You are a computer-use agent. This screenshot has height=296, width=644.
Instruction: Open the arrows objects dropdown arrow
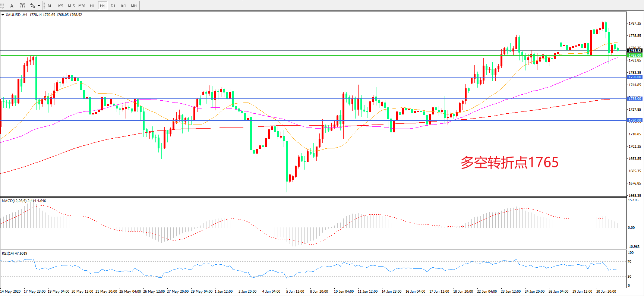click(x=39, y=6)
